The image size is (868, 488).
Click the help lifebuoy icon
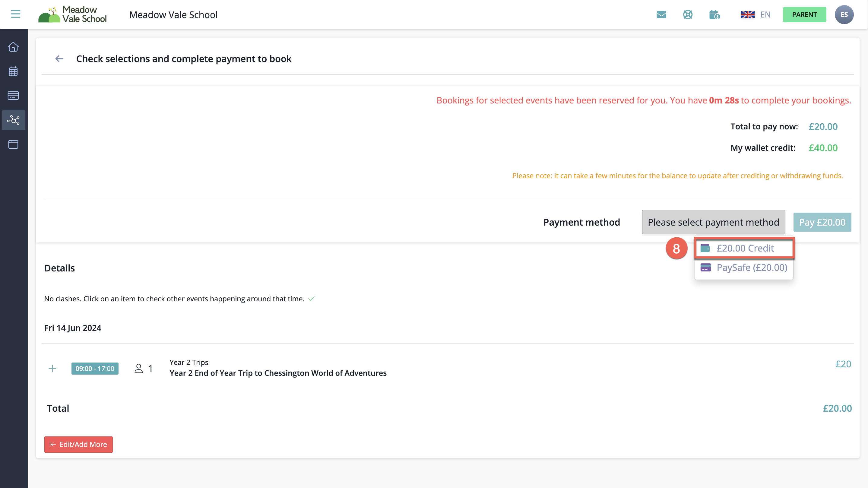click(687, 14)
